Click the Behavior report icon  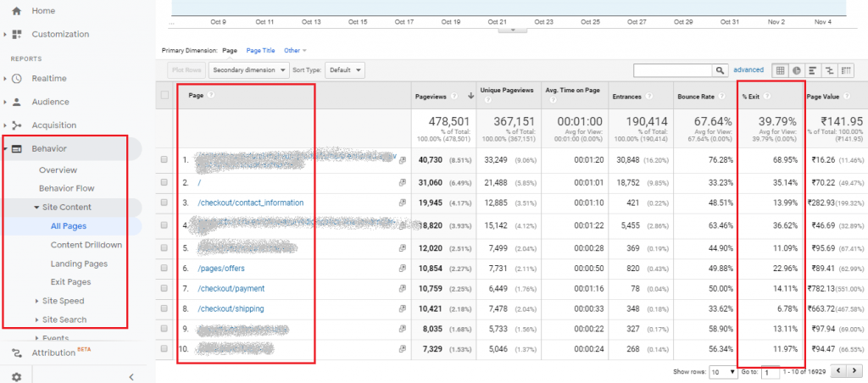click(x=17, y=149)
